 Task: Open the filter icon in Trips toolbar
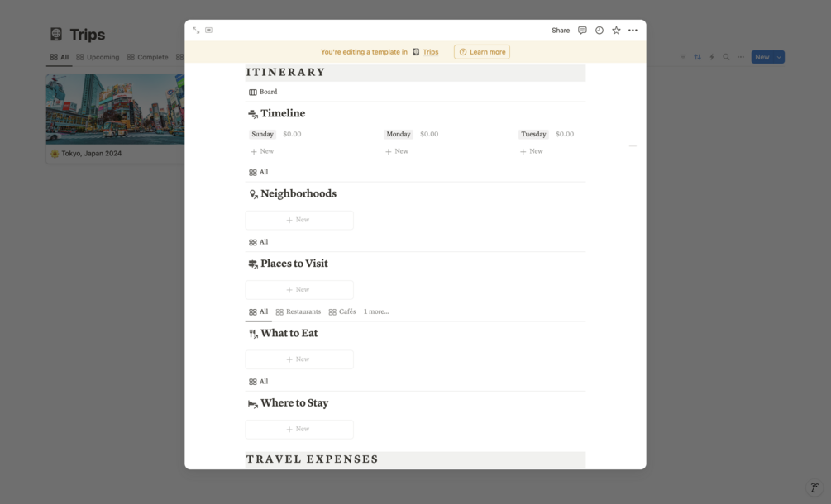pos(683,57)
